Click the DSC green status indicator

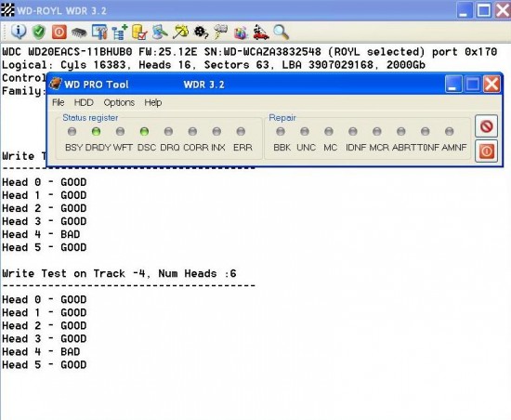tap(144, 132)
